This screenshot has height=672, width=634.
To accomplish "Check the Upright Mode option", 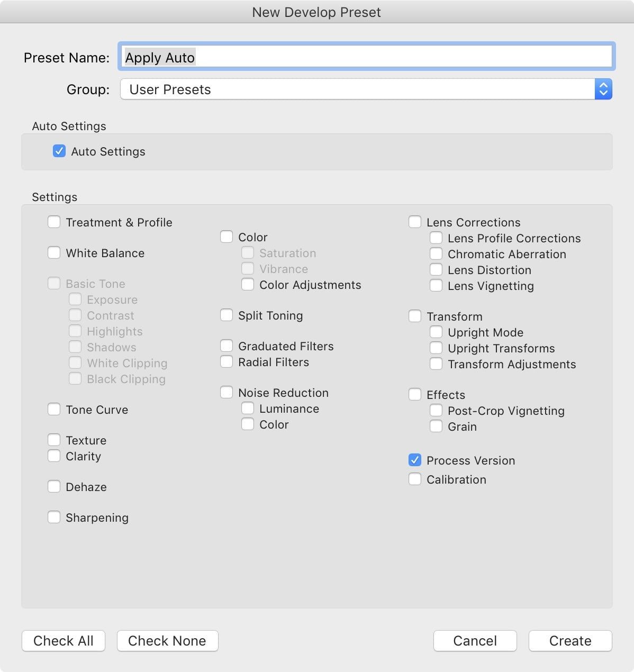I will click(436, 332).
